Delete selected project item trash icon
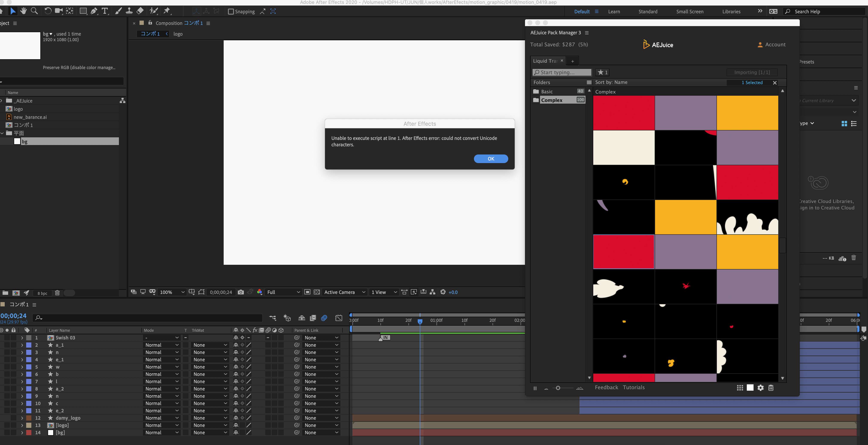The height and width of the screenshot is (445, 868). tap(57, 293)
